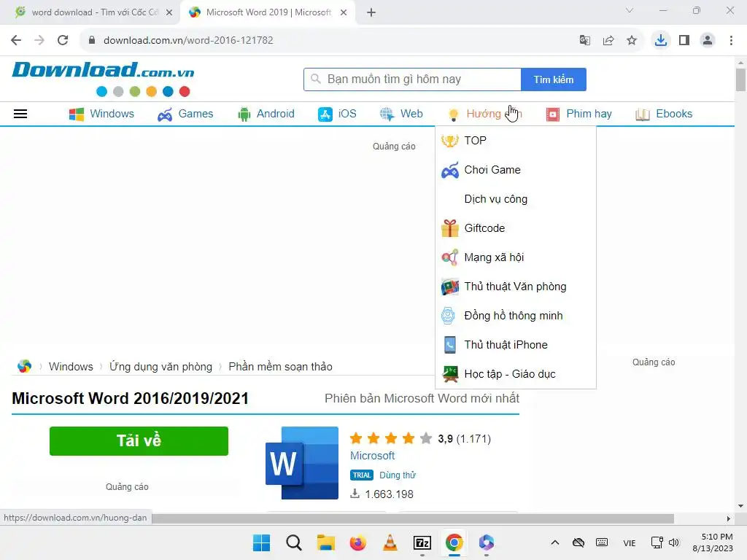Select Giftcode in the dropdown
The height and width of the screenshot is (560, 747).
[x=516, y=228]
